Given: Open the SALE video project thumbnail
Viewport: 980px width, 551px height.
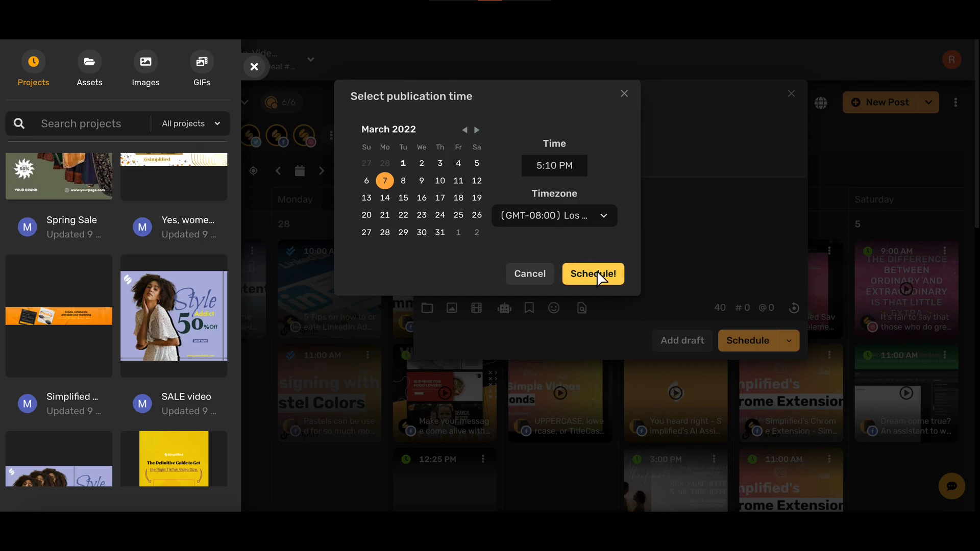Looking at the screenshot, I should coord(174,316).
